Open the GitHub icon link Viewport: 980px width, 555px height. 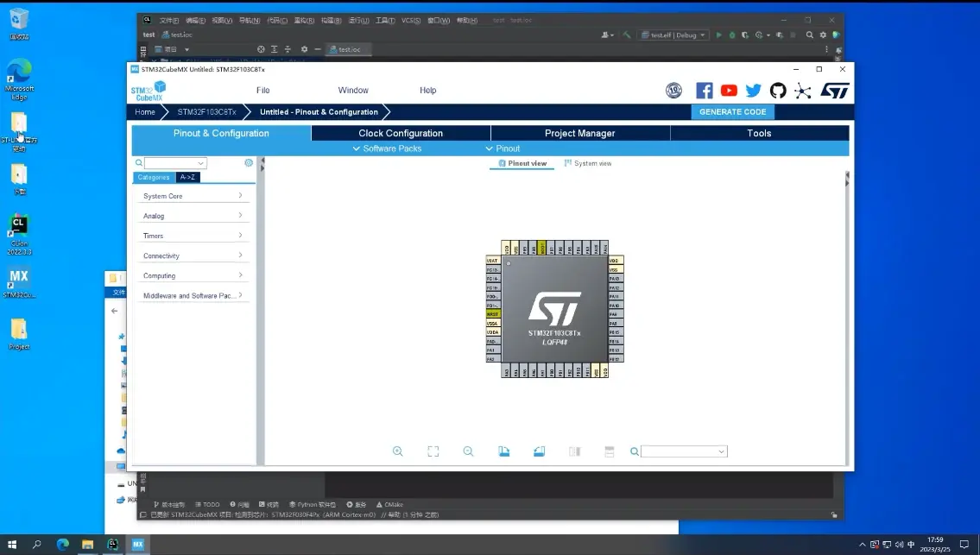pyautogui.click(x=778, y=91)
